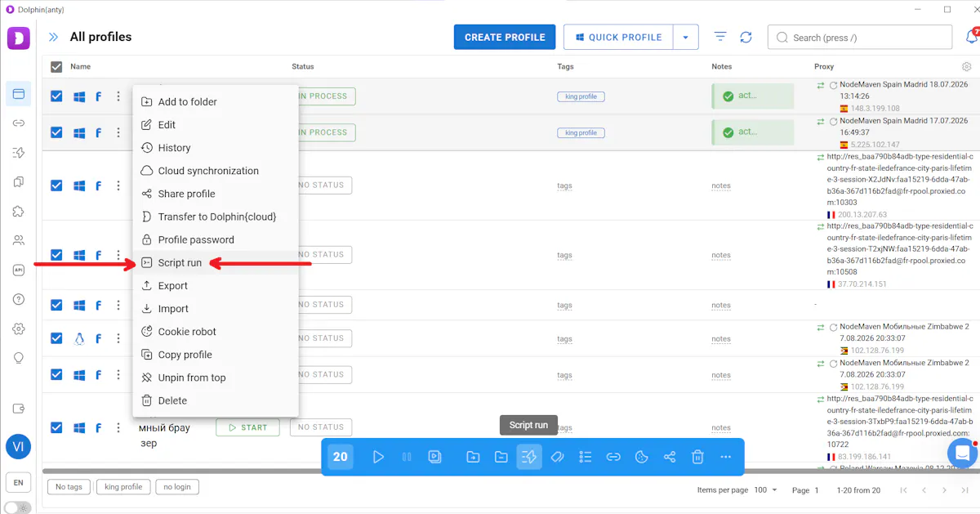Screen dimensions: 980x514
Task: Choose Script run in context menu
Action: point(216,262)
